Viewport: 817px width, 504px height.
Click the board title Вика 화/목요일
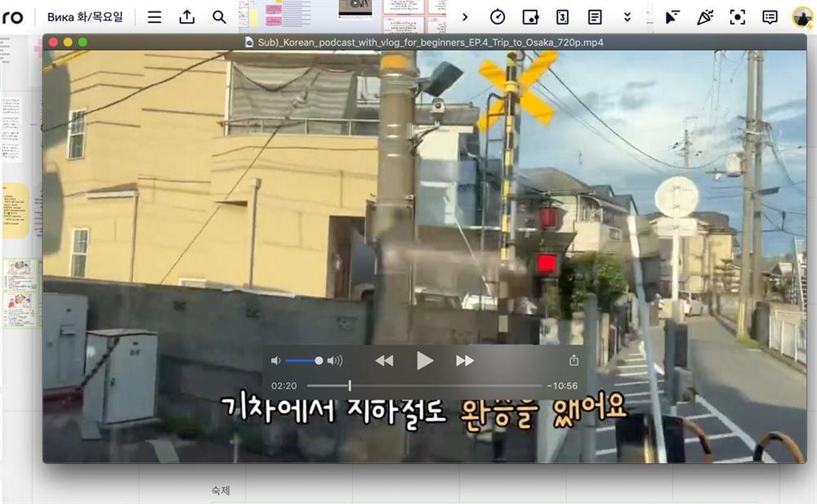coord(85,17)
